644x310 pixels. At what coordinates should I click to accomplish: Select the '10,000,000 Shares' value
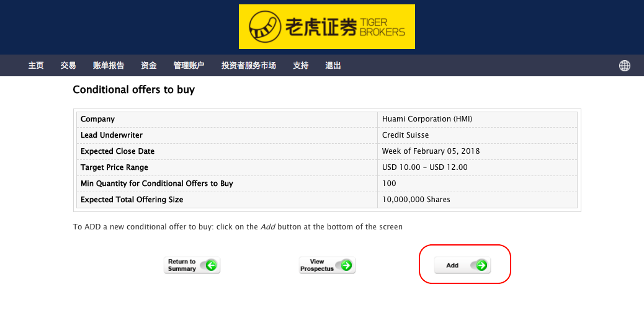click(416, 200)
